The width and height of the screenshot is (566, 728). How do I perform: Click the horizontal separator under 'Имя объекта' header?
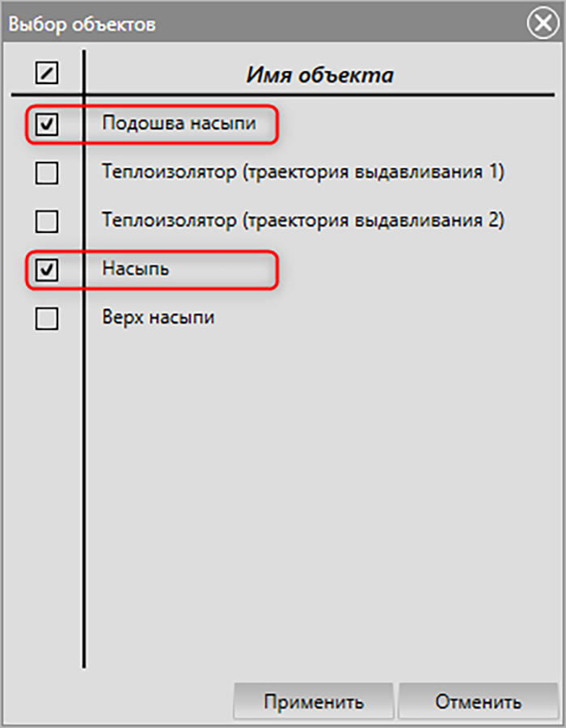point(283,95)
